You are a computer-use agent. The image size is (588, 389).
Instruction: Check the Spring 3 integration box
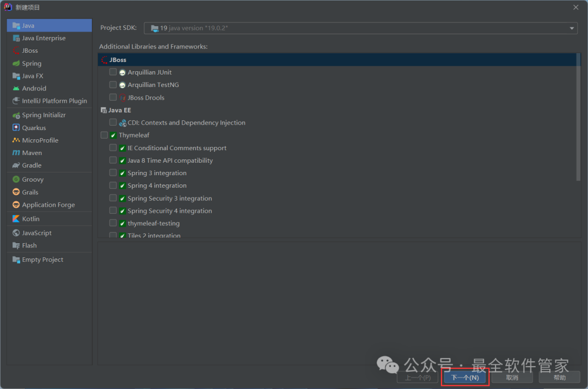[113, 173]
